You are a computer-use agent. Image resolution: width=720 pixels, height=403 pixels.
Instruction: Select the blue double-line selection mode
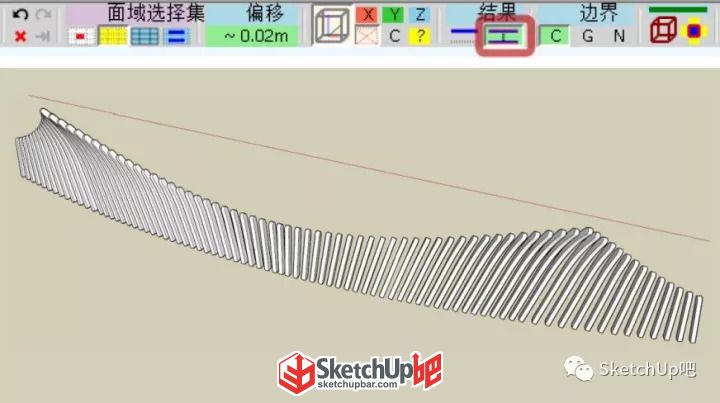[x=176, y=36]
